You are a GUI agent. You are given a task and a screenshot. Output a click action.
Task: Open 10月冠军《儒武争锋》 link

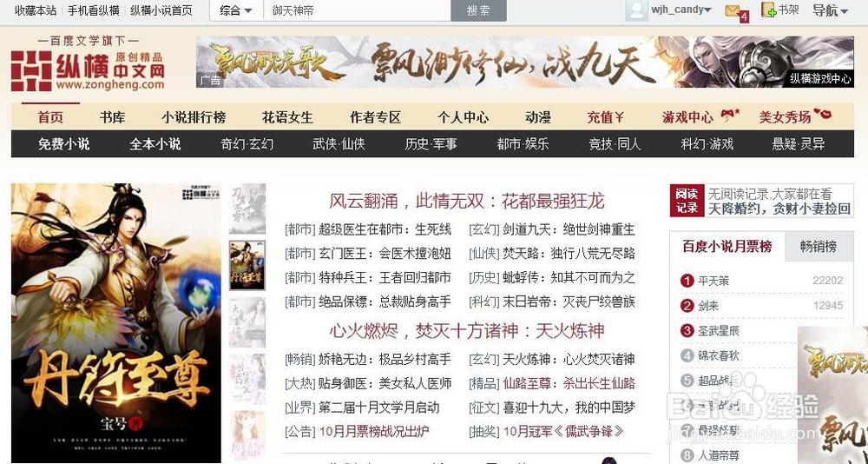[563, 431]
